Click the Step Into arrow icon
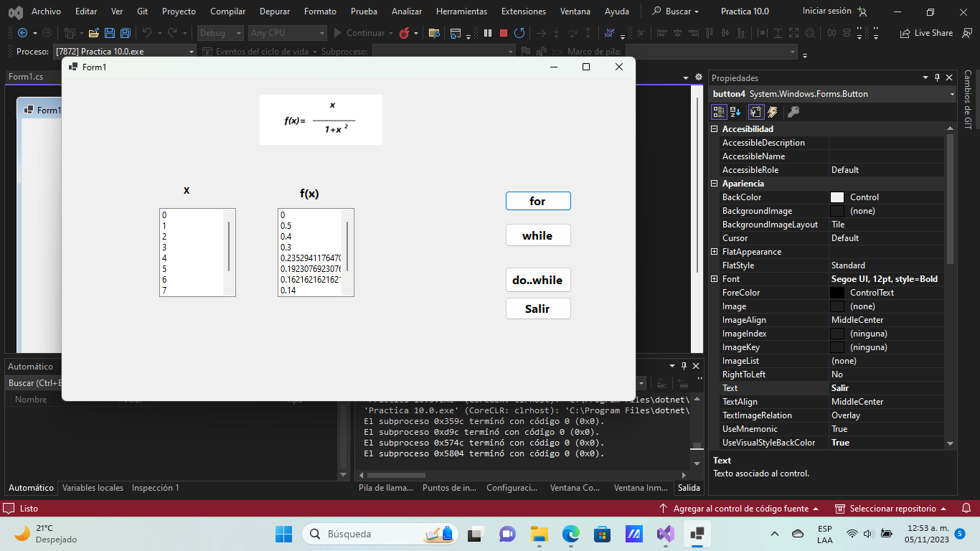Screen dimensions: 980x551 tap(557, 32)
